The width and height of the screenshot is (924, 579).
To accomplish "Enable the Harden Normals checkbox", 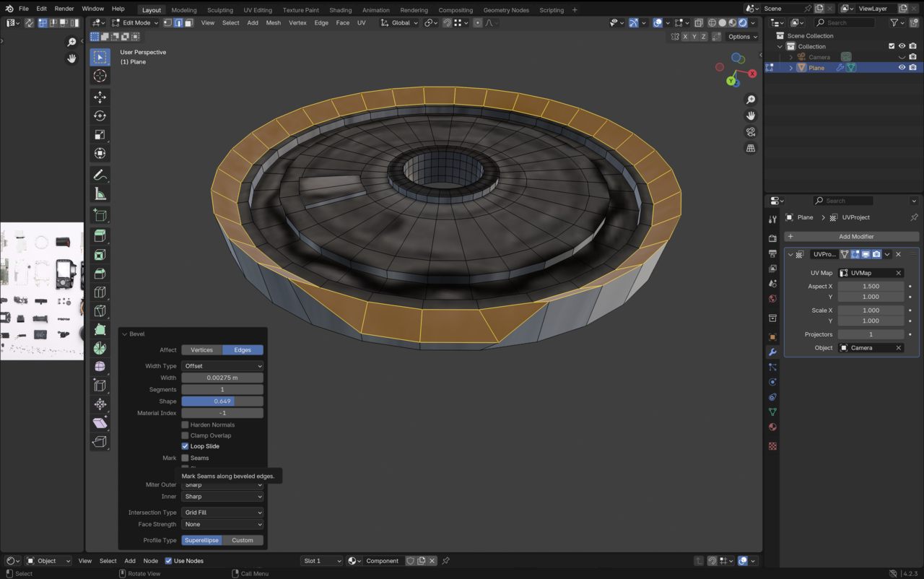I will [x=186, y=425].
